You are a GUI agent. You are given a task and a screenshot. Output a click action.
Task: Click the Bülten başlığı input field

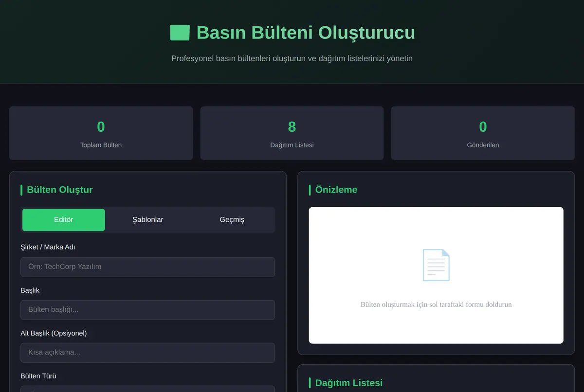tap(148, 310)
